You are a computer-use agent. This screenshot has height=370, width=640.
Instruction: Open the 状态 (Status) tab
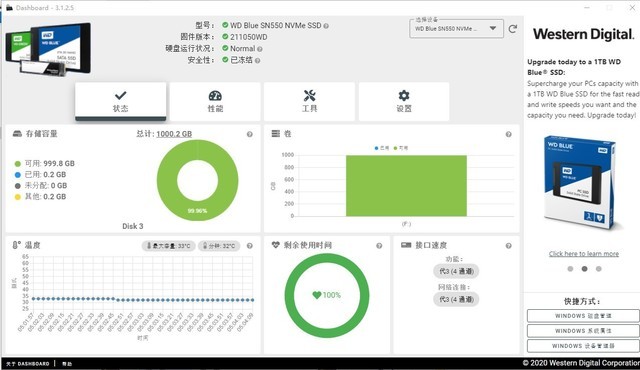(x=120, y=102)
